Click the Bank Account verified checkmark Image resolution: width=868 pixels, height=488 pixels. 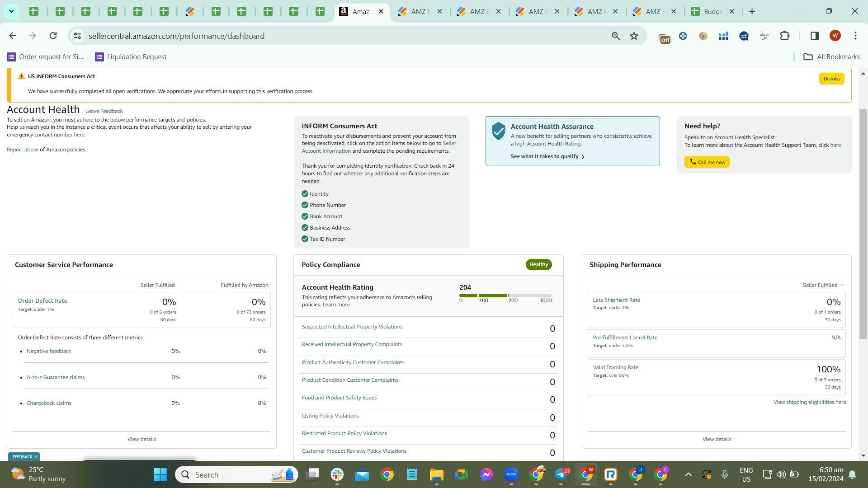pyautogui.click(x=305, y=216)
